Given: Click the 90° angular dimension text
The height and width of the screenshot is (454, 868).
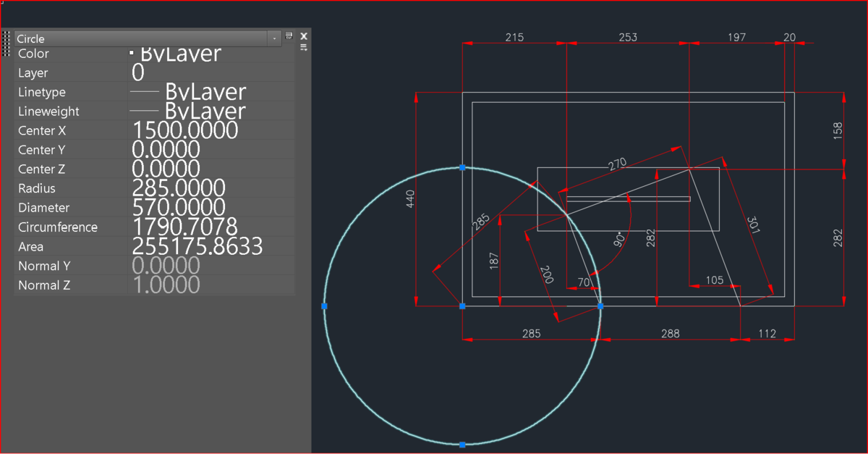Looking at the screenshot, I should (619, 240).
